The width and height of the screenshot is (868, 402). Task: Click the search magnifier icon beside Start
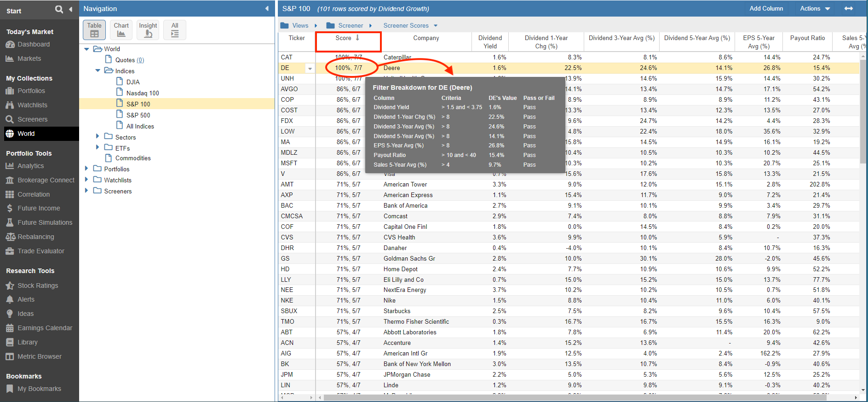coord(59,9)
